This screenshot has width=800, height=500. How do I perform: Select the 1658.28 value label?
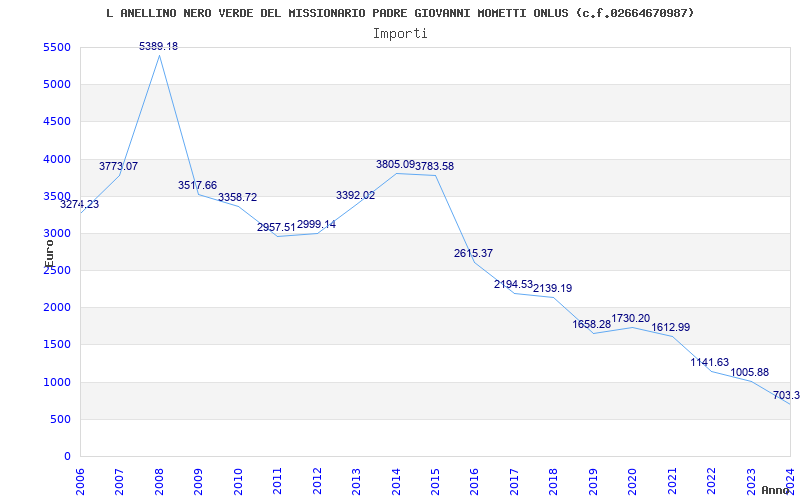click(x=592, y=324)
